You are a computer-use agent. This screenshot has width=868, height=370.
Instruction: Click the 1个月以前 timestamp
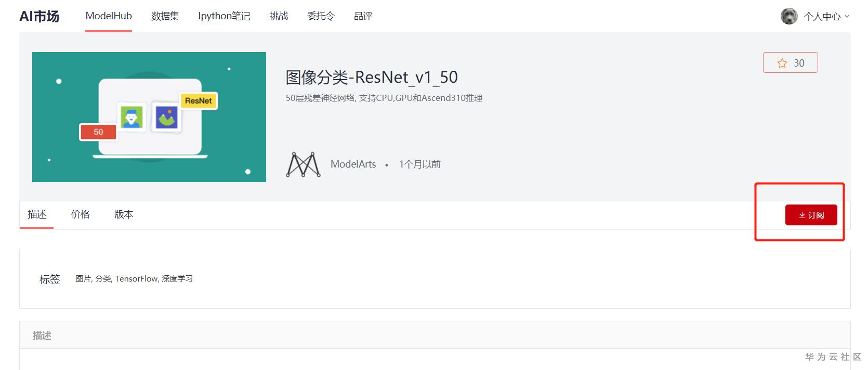(419, 164)
